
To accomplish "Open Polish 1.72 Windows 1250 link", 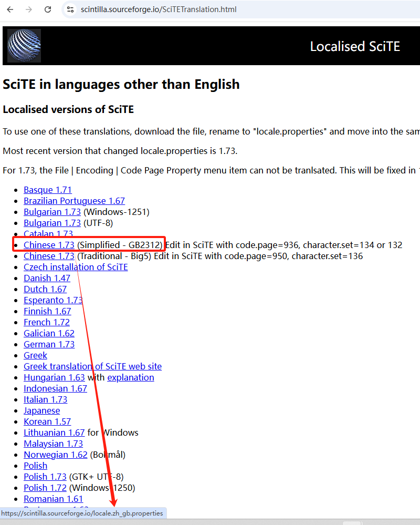I will point(45,488).
